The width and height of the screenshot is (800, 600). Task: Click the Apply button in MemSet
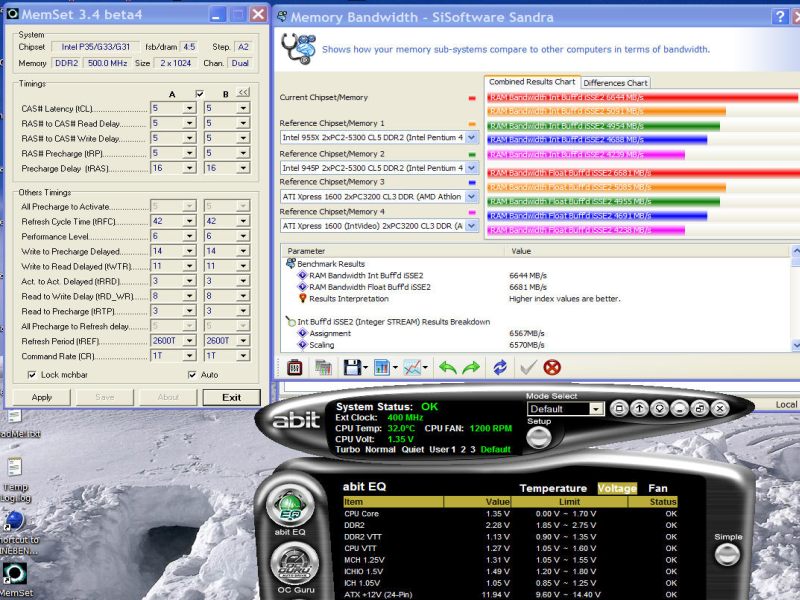click(42, 397)
